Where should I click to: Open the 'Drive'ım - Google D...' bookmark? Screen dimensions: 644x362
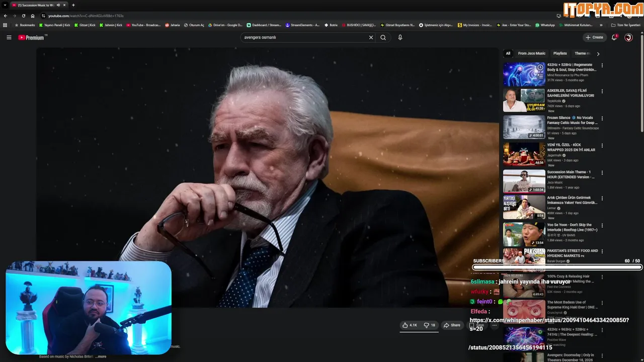(x=225, y=25)
